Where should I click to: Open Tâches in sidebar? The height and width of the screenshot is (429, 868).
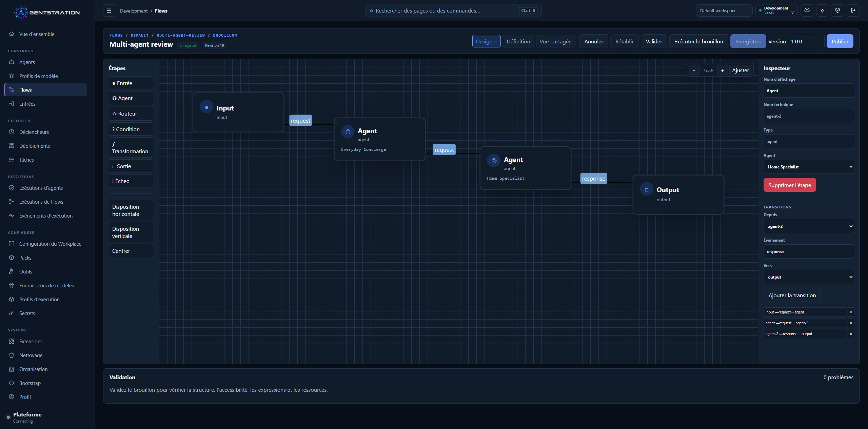(x=45, y=160)
